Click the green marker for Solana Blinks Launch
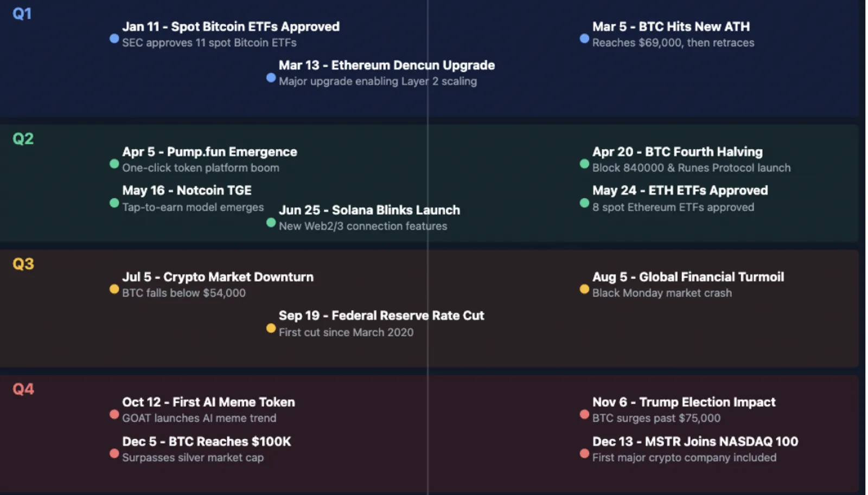This screenshot has width=868, height=495. (271, 222)
